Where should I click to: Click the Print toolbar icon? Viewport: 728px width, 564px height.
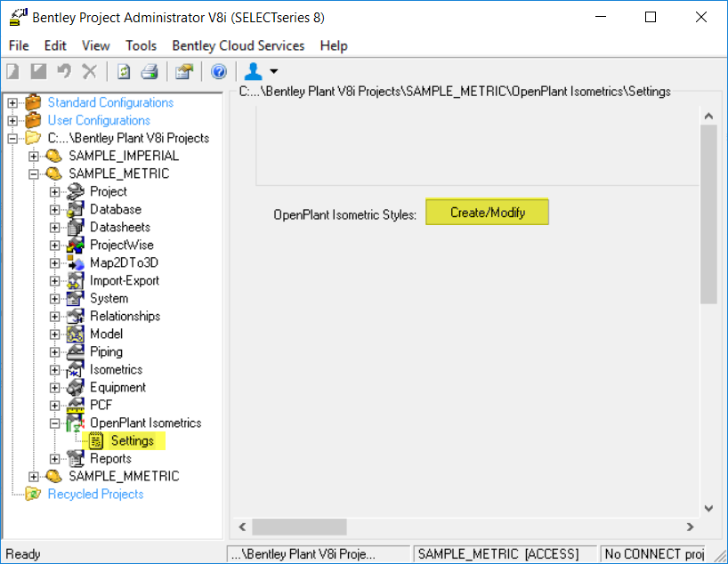tap(150, 71)
